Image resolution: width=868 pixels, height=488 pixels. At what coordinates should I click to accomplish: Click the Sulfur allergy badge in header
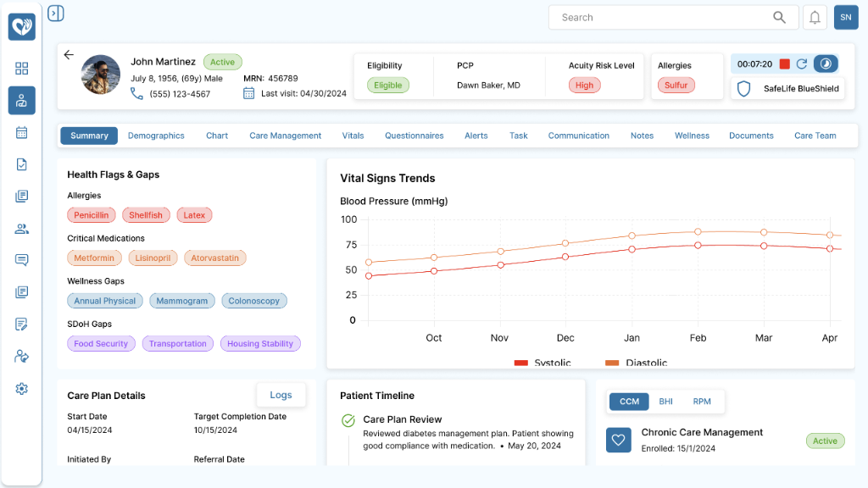(x=676, y=86)
